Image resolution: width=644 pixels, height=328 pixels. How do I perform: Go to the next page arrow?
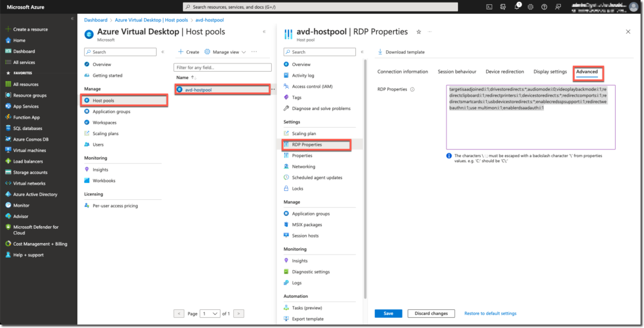tap(238, 314)
